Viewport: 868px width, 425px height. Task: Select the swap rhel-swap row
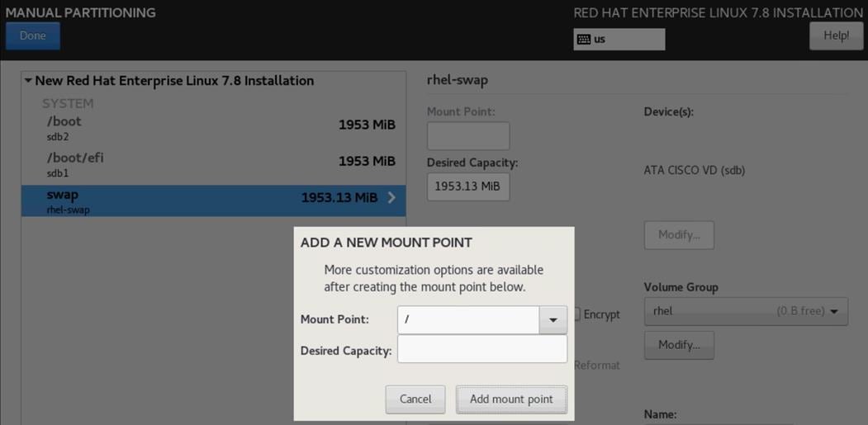click(x=214, y=201)
